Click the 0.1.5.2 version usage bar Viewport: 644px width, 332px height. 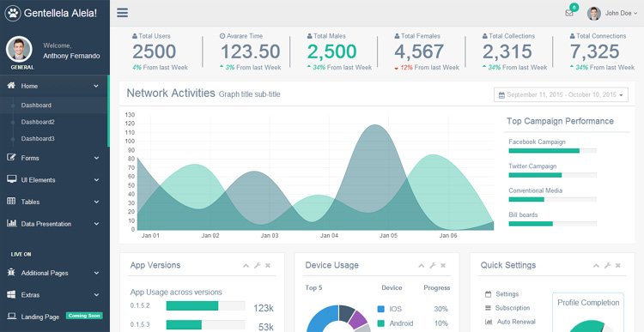(205, 305)
